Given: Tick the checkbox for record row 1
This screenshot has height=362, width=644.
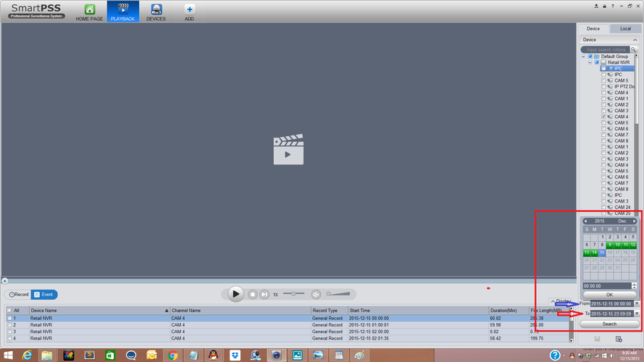Looking at the screenshot, I should tap(9, 318).
